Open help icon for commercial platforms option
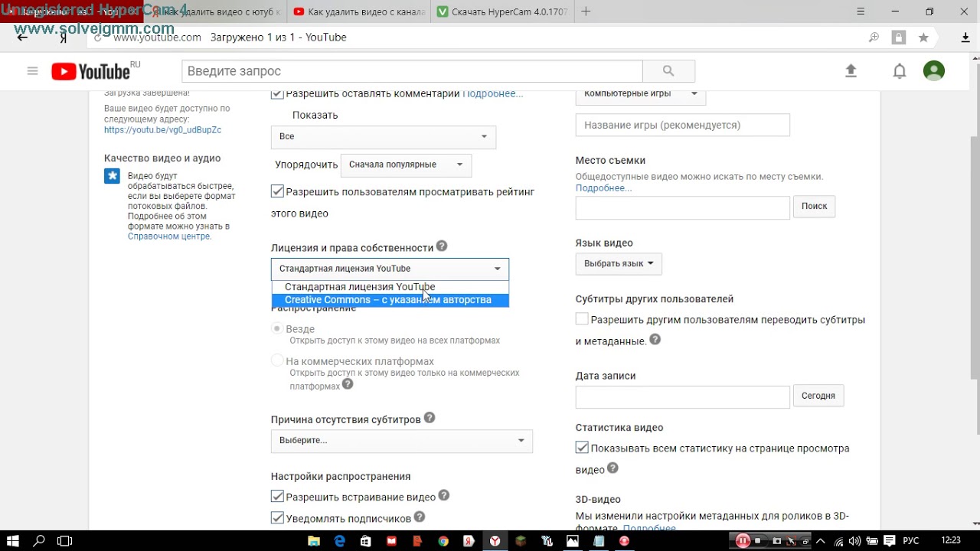This screenshot has width=980, height=551. point(348,384)
